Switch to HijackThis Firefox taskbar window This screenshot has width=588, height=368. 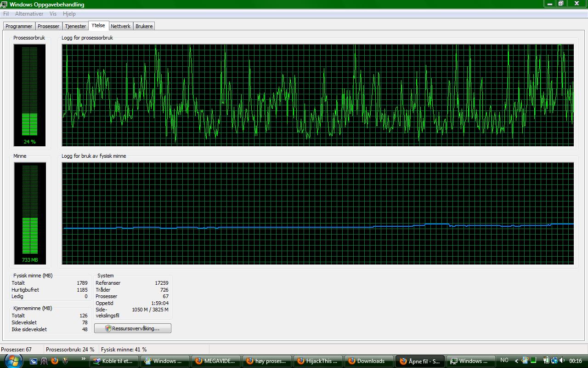(318, 361)
